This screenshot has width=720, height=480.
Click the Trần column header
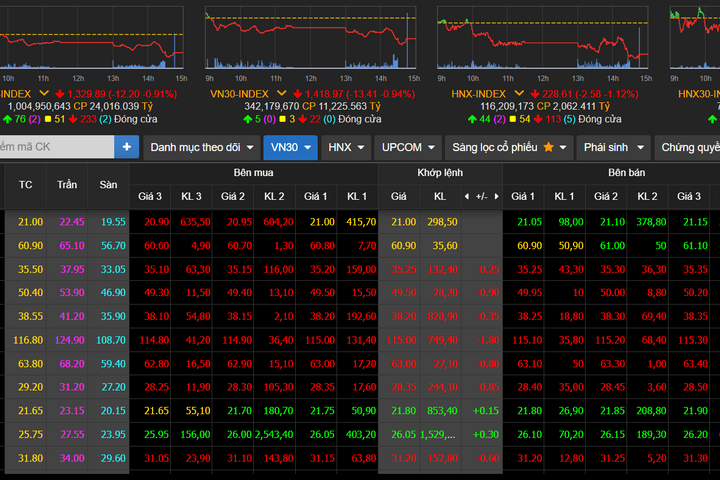(x=67, y=185)
